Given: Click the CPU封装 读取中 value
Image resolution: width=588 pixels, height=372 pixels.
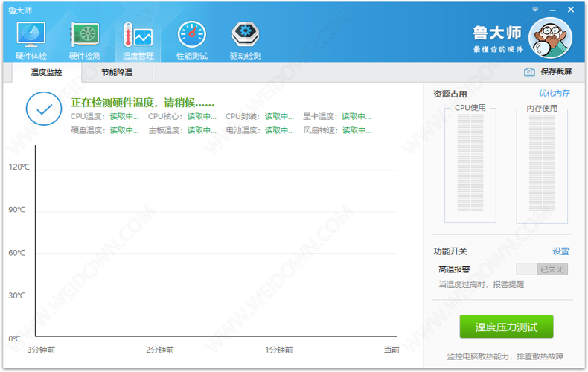Looking at the screenshot, I should pyautogui.click(x=279, y=117).
